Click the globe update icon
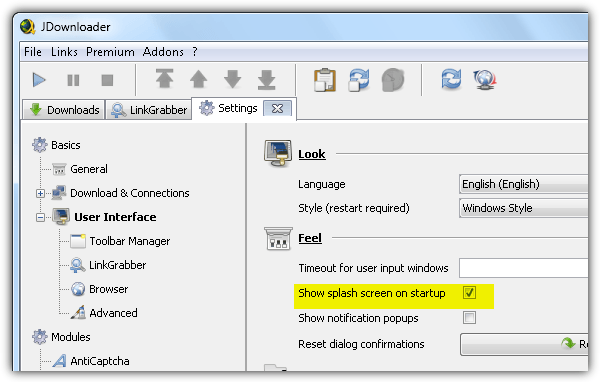Image resolution: width=600 pixels, height=382 pixels. (485, 80)
